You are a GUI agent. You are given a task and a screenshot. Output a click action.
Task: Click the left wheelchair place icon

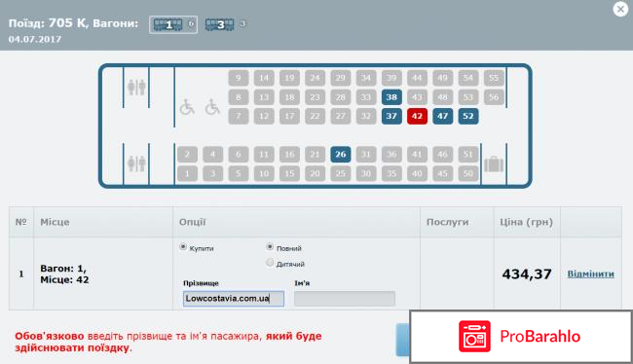tap(187, 107)
